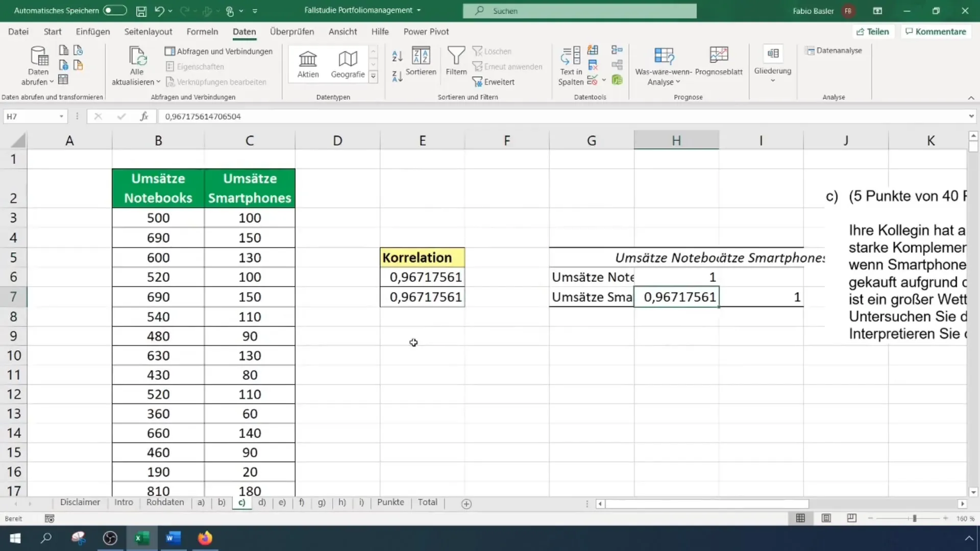The image size is (980, 551).
Task: Open the Datenüberprüfung icon
Action: click(592, 80)
